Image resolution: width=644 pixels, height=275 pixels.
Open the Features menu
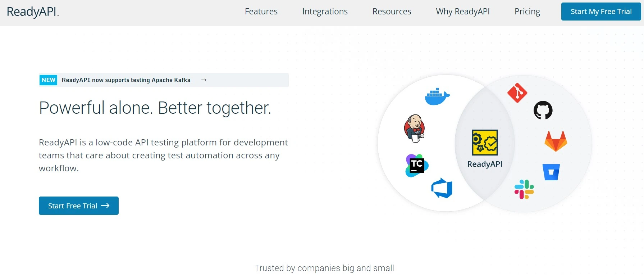coord(261,12)
